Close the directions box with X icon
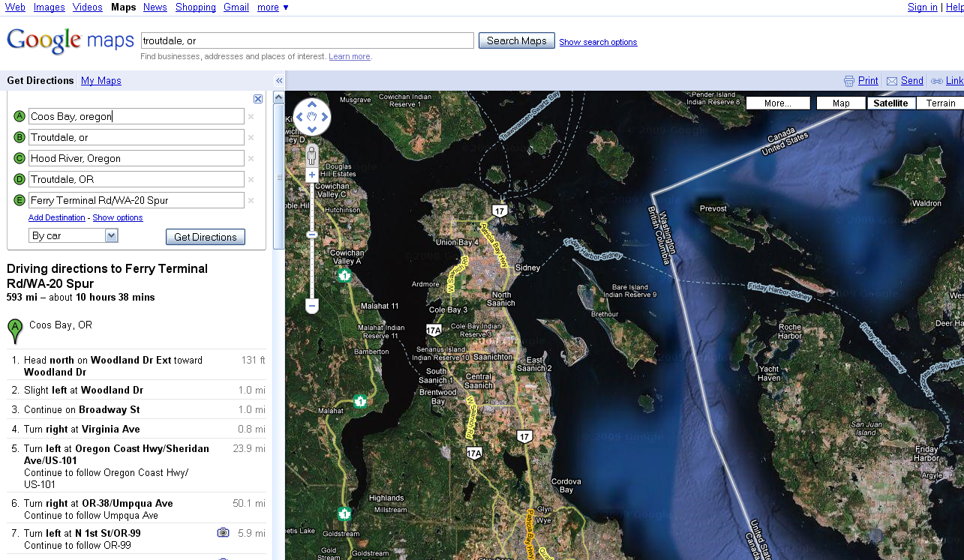Image resolution: width=964 pixels, height=560 pixels. click(258, 99)
